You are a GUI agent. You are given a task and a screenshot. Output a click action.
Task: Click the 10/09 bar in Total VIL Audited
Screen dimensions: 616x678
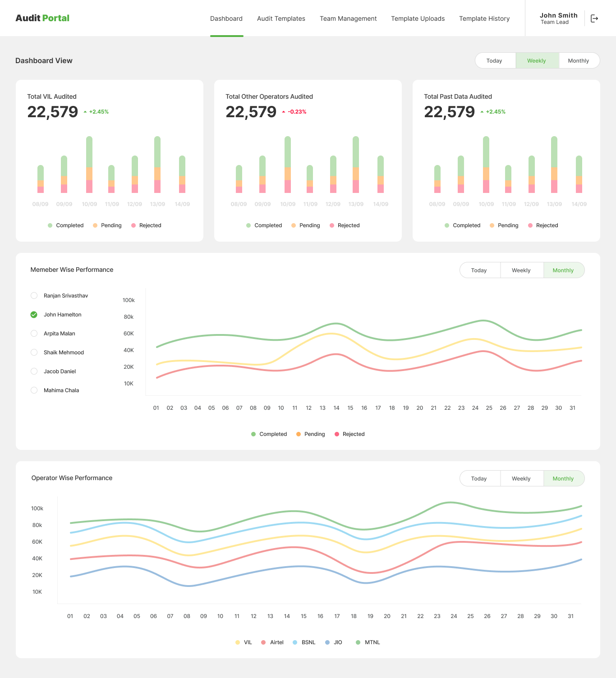click(x=89, y=165)
